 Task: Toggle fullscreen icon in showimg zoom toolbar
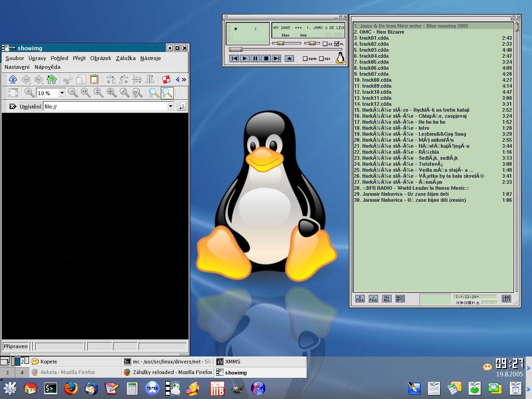[x=13, y=93]
